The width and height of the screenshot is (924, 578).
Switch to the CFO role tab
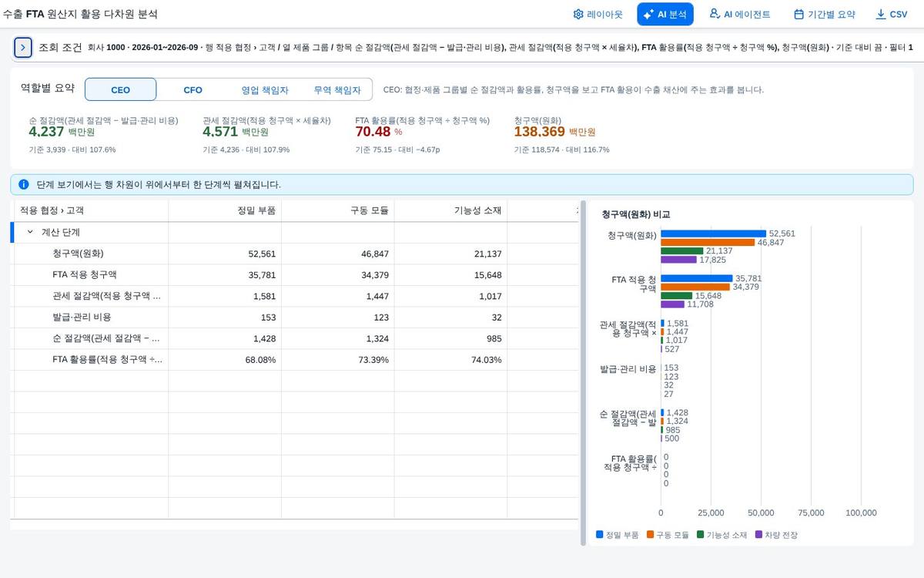click(x=192, y=89)
